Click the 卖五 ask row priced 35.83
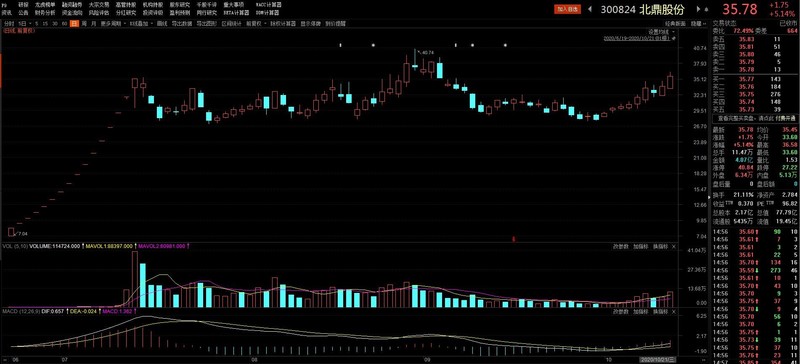The image size is (800, 364). coord(755,38)
